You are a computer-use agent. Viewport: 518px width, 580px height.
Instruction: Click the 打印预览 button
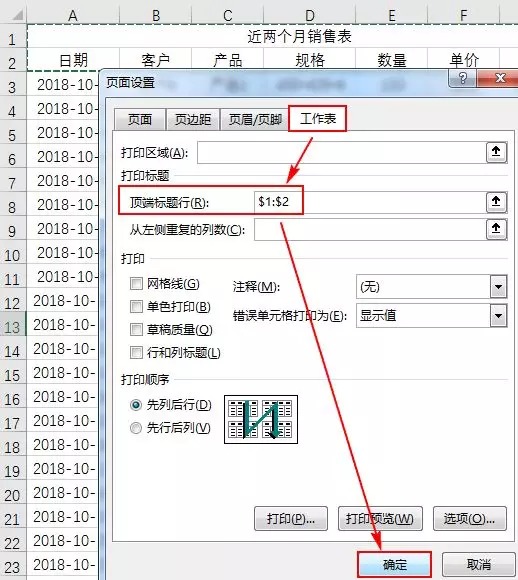pos(380,519)
